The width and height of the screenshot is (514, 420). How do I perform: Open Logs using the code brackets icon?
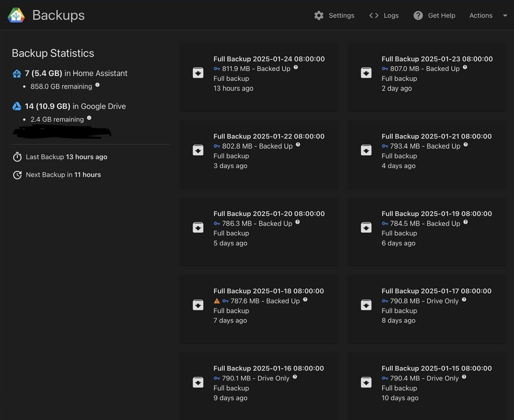(374, 15)
